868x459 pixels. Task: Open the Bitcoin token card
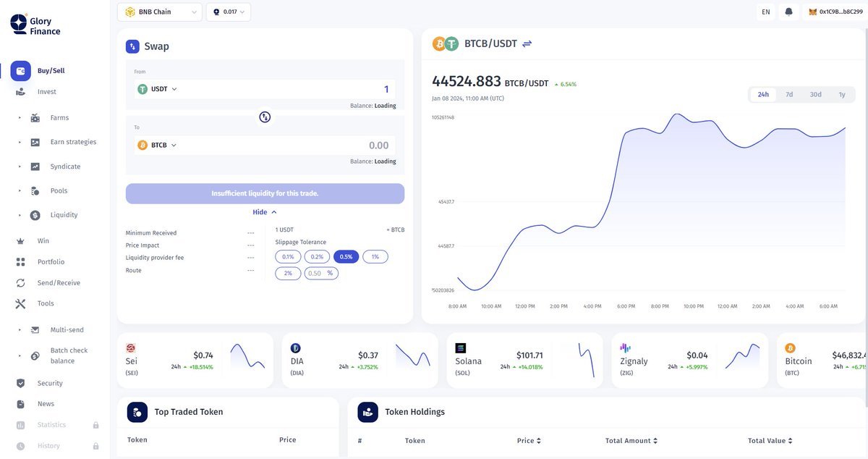click(x=822, y=360)
